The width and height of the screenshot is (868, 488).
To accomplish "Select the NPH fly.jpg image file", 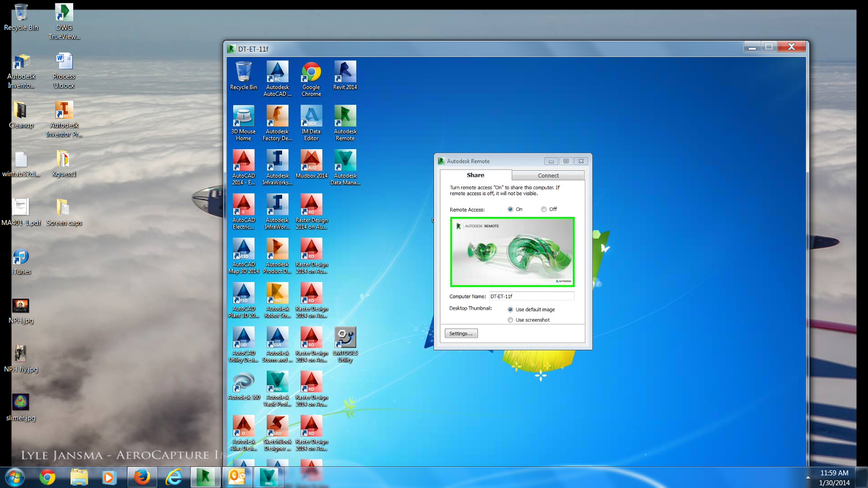I will (x=21, y=359).
